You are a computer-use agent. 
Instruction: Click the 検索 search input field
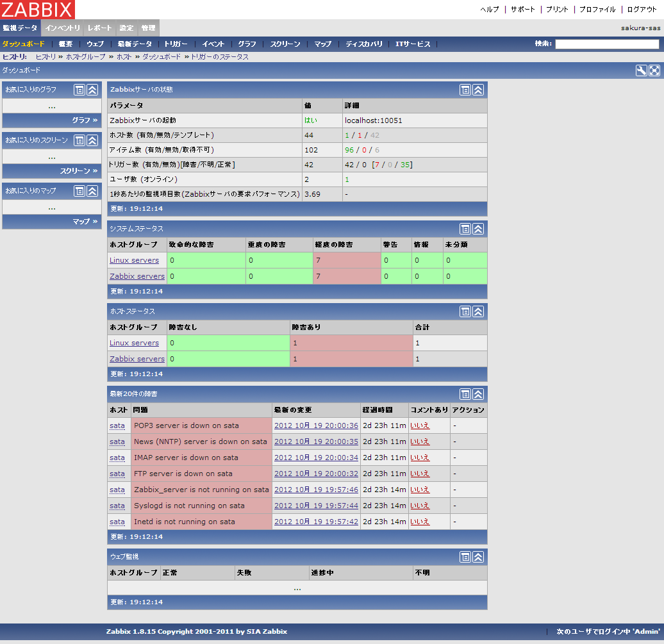coord(606,44)
